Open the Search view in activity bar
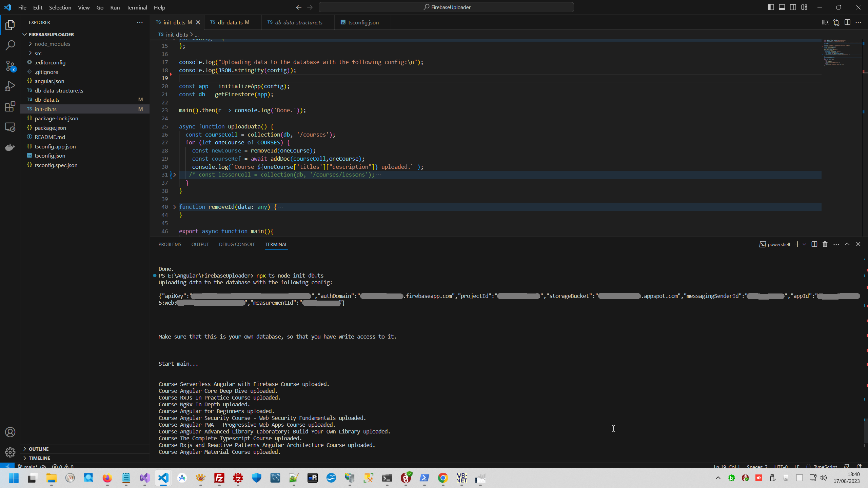The width and height of the screenshot is (868, 488). pos(10,45)
